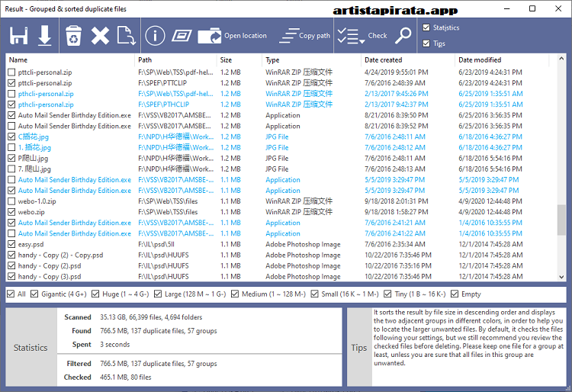Uncheck the easy.psd checkbox
Viewport: 572px width, 392px height.
(x=11, y=244)
